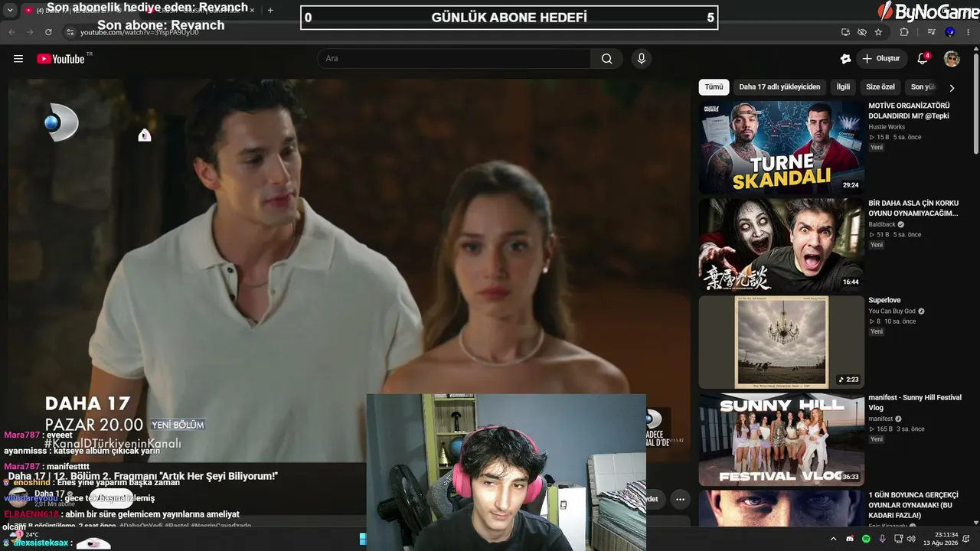Go to the YouTube home logo
The width and height of the screenshot is (980, 551).
tap(60, 59)
